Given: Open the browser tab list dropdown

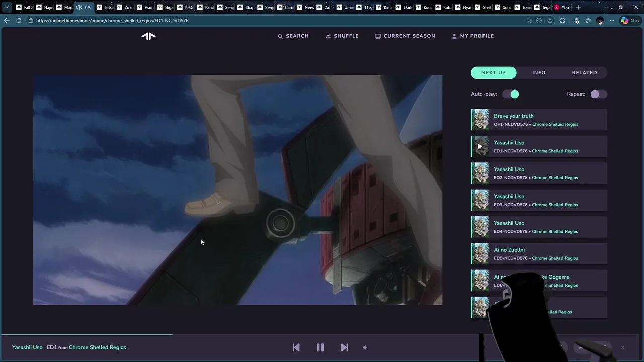Looking at the screenshot, I should click(x=7, y=7).
